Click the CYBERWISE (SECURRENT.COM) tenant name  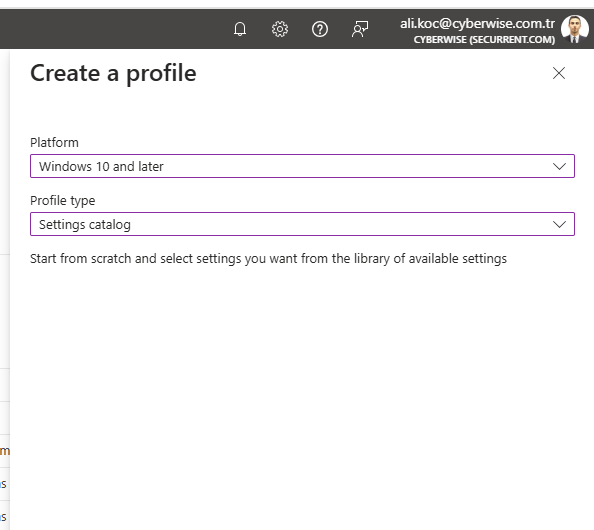click(x=484, y=39)
